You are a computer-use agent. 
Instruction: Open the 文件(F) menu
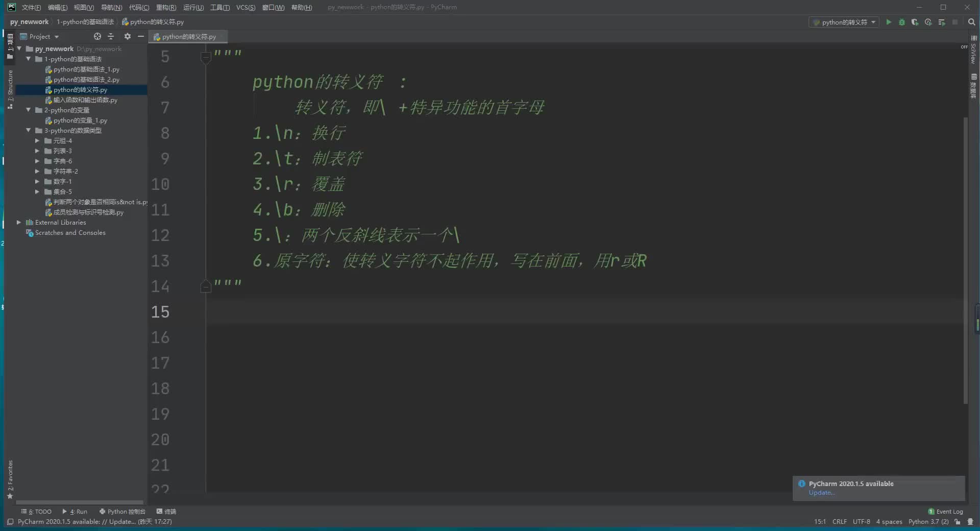[31, 7]
